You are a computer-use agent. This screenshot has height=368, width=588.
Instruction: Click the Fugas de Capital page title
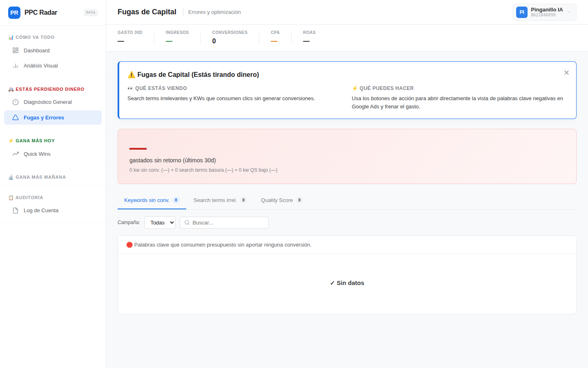pyautogui.click(x=147, y=12)
